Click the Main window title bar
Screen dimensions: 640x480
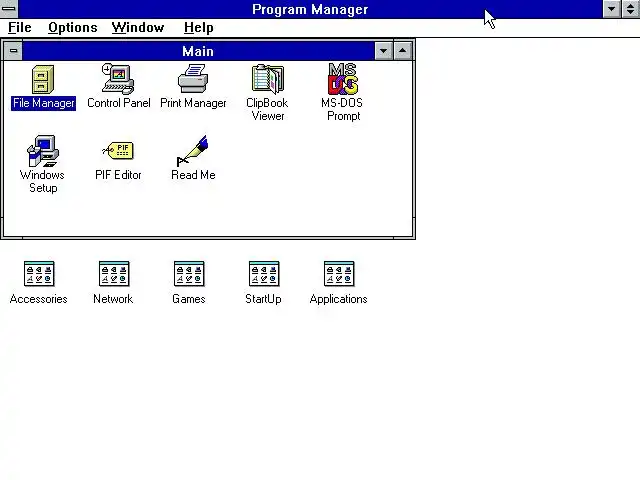tap(198, 51)
